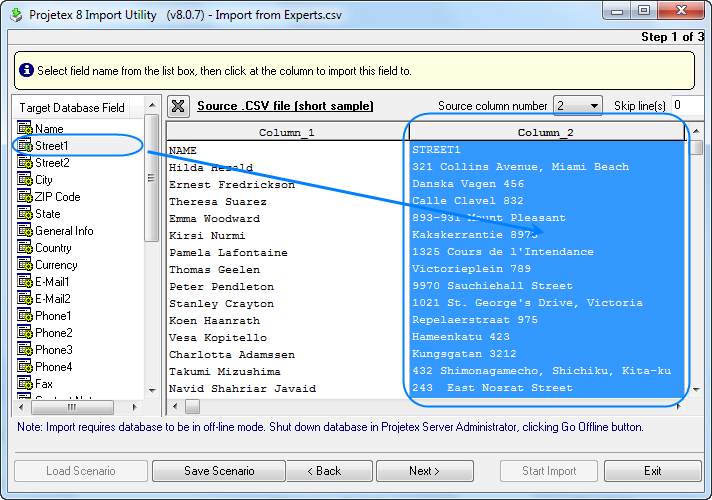
Task: Click the icon next to Street1 field
Action: (25, 145)
